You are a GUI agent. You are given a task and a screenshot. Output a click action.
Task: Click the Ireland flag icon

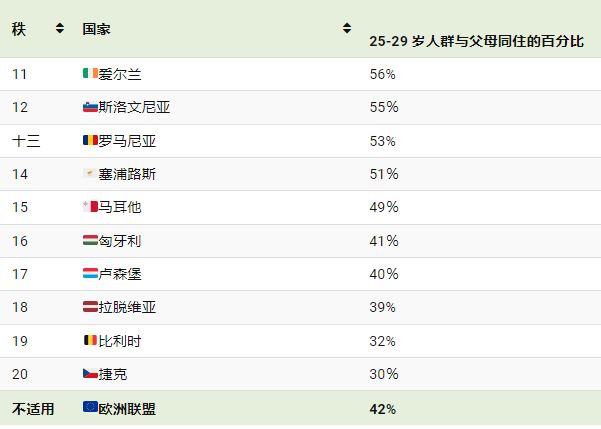click(x=90, y=73)
